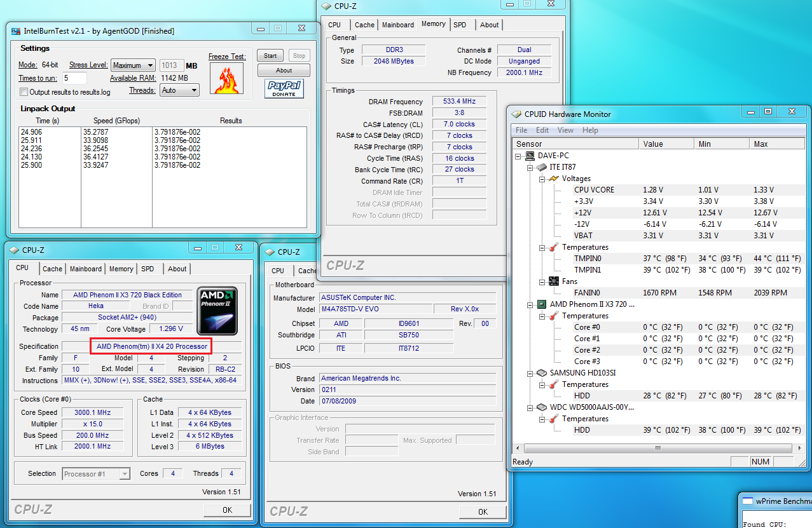Click OK in the CPU-Z mainboard window
Viewport: 812px width, 528px height.
pyautogui.click(x=483, y=511)
